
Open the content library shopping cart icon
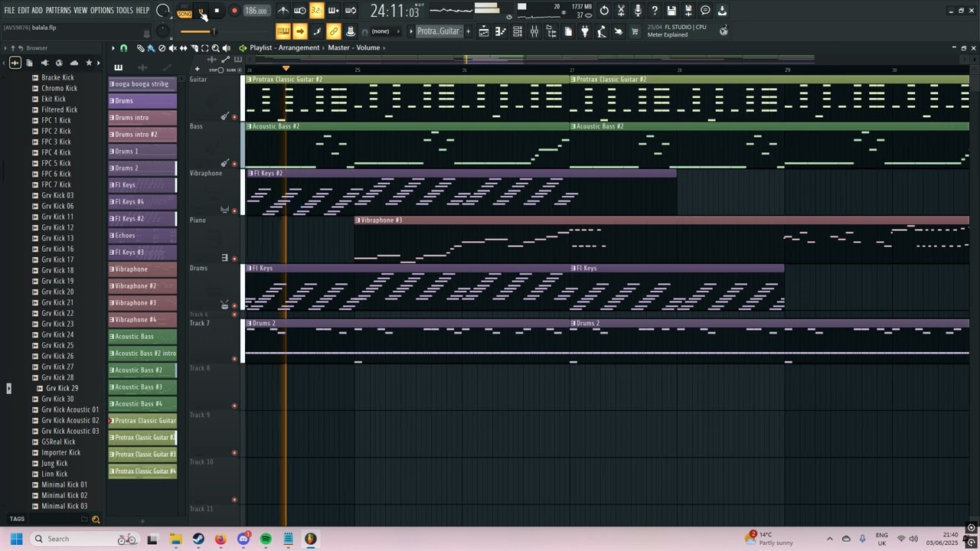point(635,31)
